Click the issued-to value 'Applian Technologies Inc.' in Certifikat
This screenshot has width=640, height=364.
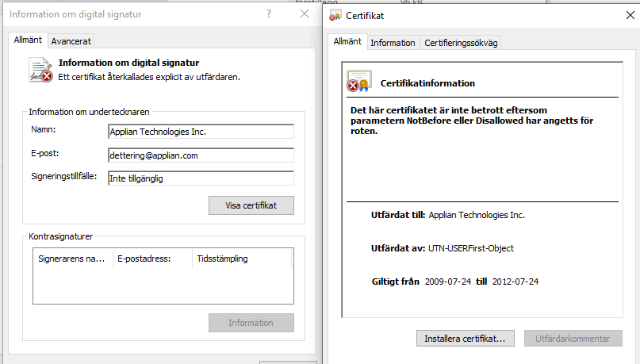point(477,215)
